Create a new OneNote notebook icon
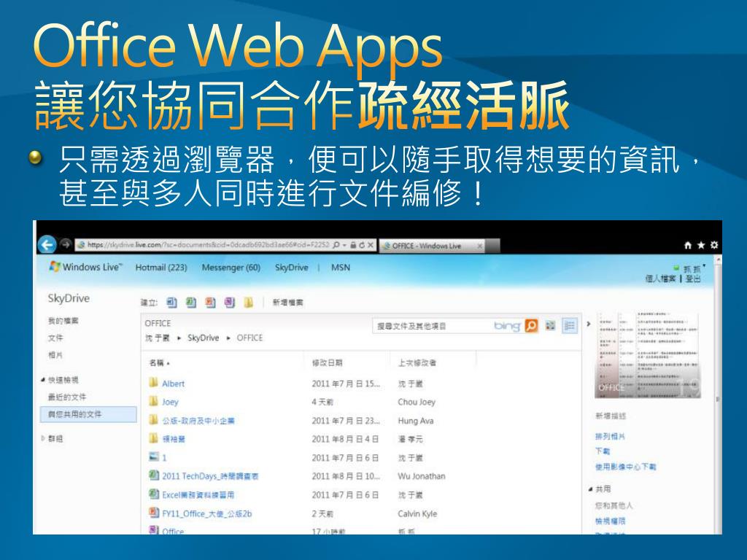Viewport: 747px width, 560px height. click(230, 303)
